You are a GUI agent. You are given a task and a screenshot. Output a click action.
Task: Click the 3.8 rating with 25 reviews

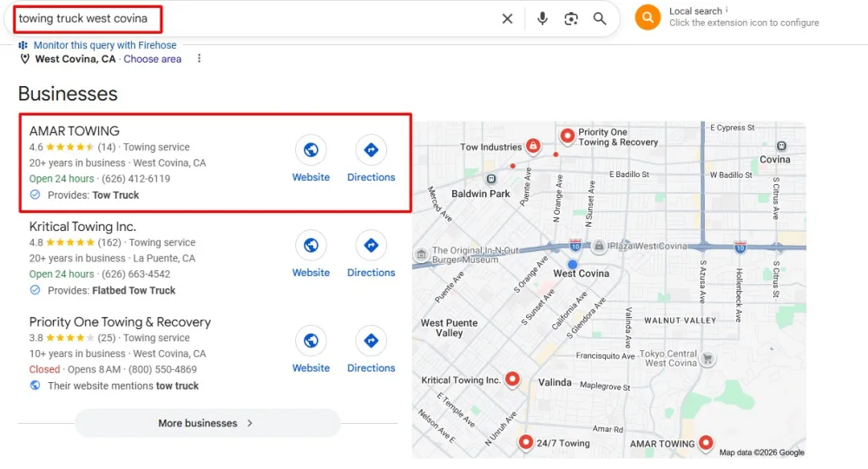[36, 338]
